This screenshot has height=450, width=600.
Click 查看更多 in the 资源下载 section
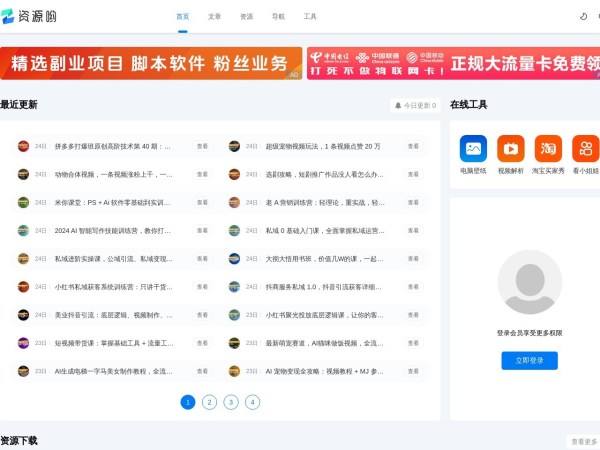[x=584, y=441]
